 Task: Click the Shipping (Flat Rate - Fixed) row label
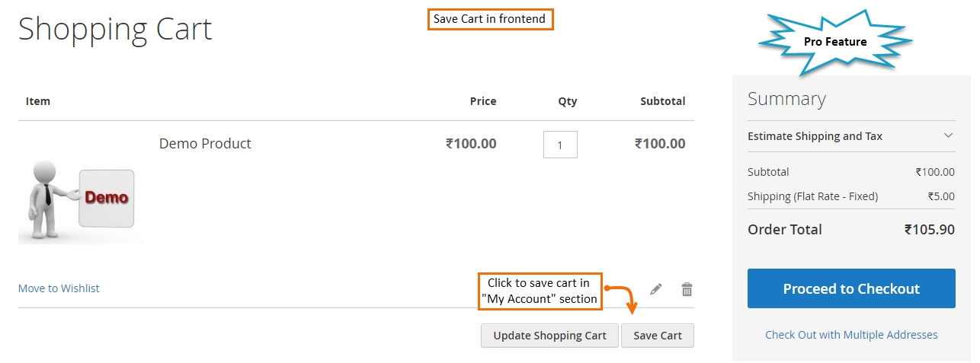pyautogui.click(x=812, y=196)
